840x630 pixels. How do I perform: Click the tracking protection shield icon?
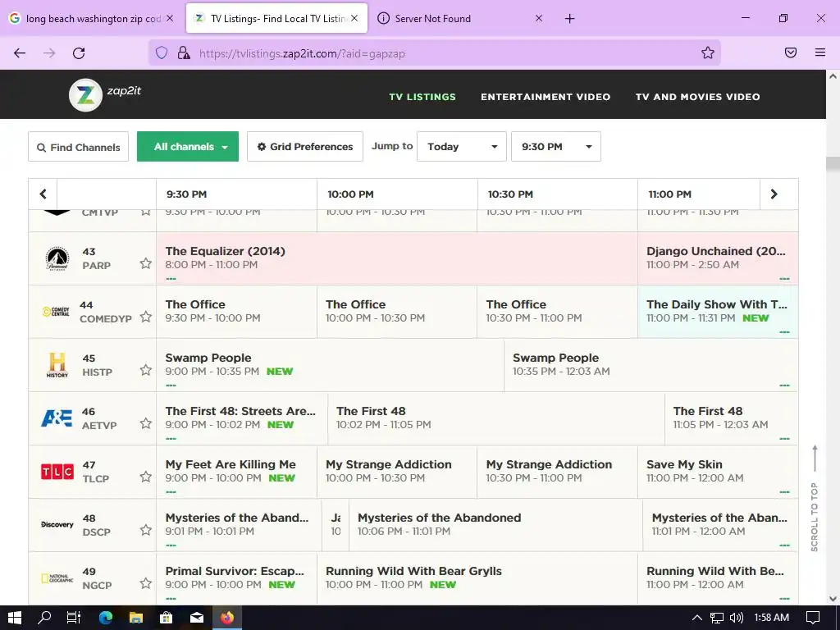162,53
